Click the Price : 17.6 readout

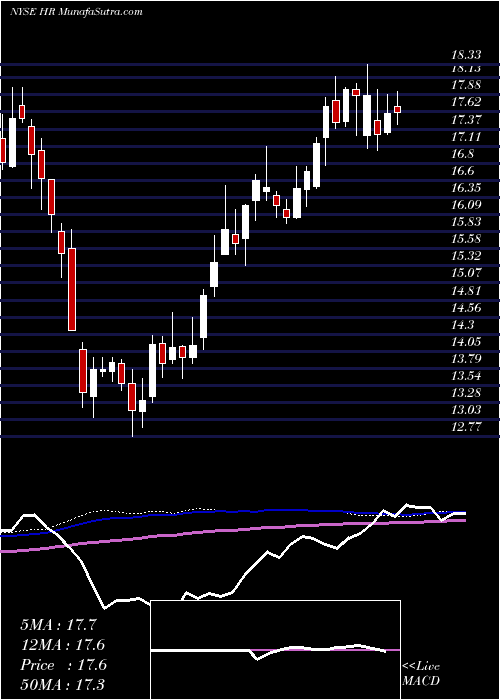tap(63, 666)
